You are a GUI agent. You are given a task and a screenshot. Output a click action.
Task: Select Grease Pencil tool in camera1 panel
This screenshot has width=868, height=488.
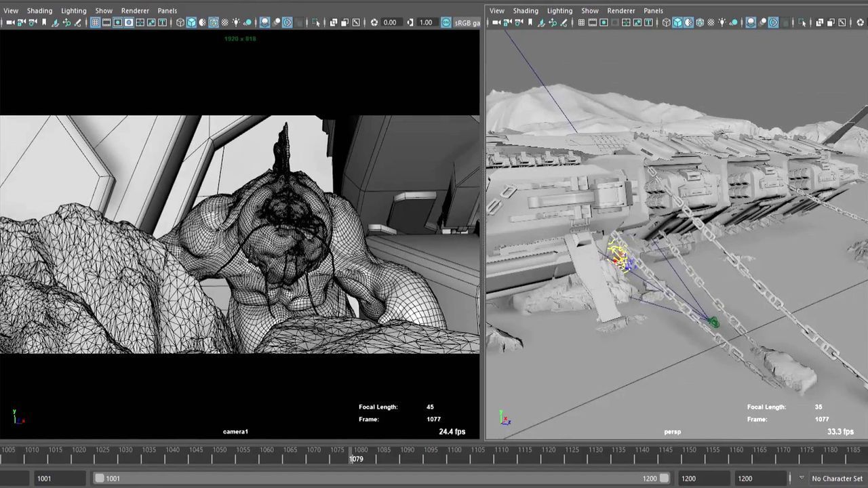(x=78, y=22)
